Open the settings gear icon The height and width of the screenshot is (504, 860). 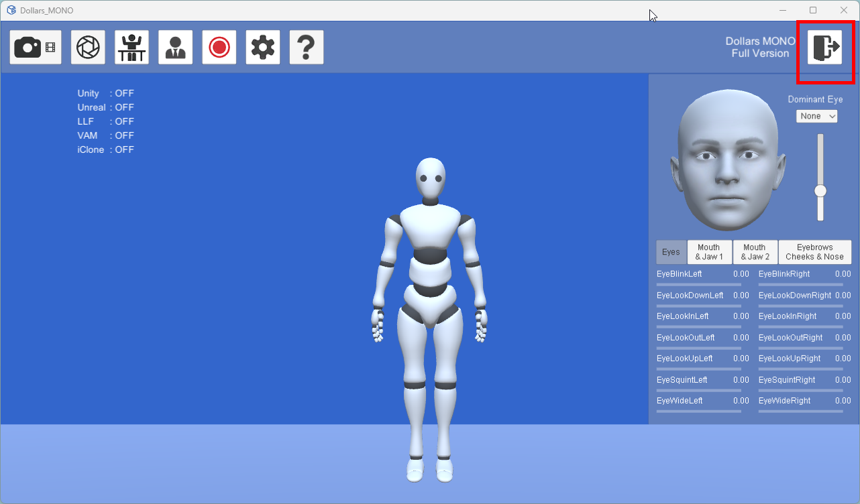tap(263, 48)
